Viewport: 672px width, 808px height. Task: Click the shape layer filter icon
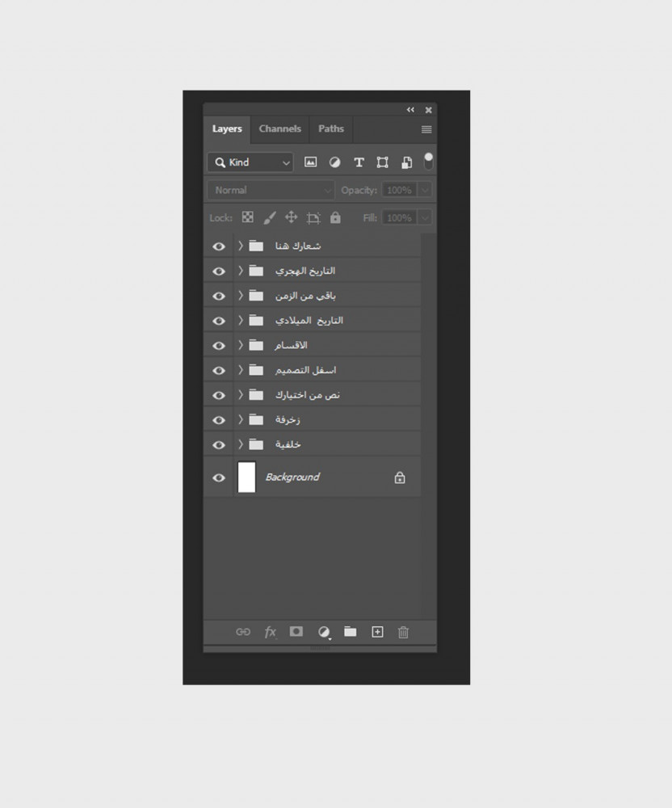(x=383, y=162)
